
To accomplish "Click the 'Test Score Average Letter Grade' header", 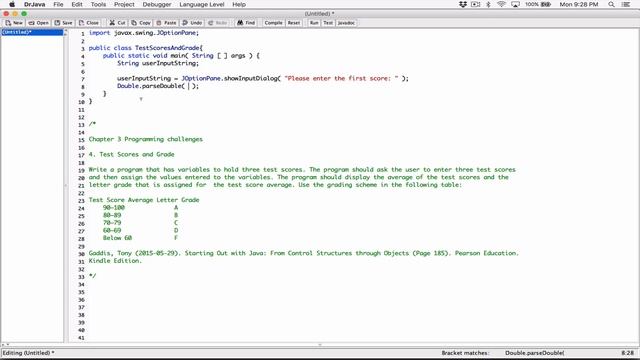I will 144,200.
